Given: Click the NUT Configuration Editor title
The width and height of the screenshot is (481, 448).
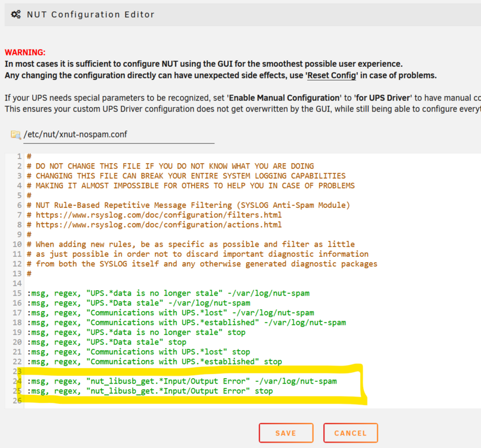Looking at the screenshot, I should coord(90,14).
